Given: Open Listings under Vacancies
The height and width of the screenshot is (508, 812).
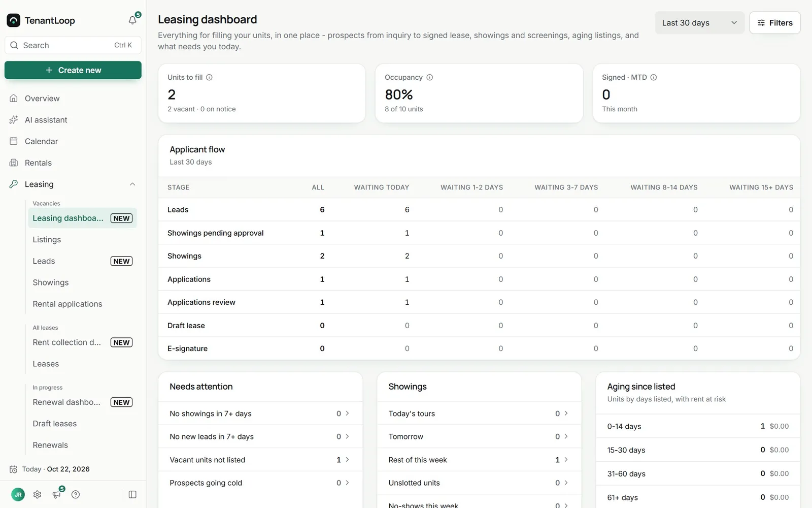Looking at the screenshot, I should (83, 240).
